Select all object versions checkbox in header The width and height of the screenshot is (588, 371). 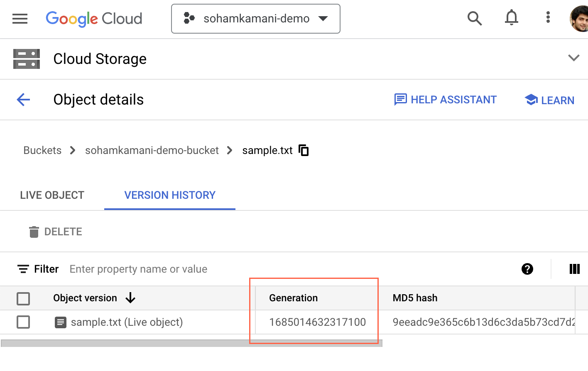click(x=23, y=298)
